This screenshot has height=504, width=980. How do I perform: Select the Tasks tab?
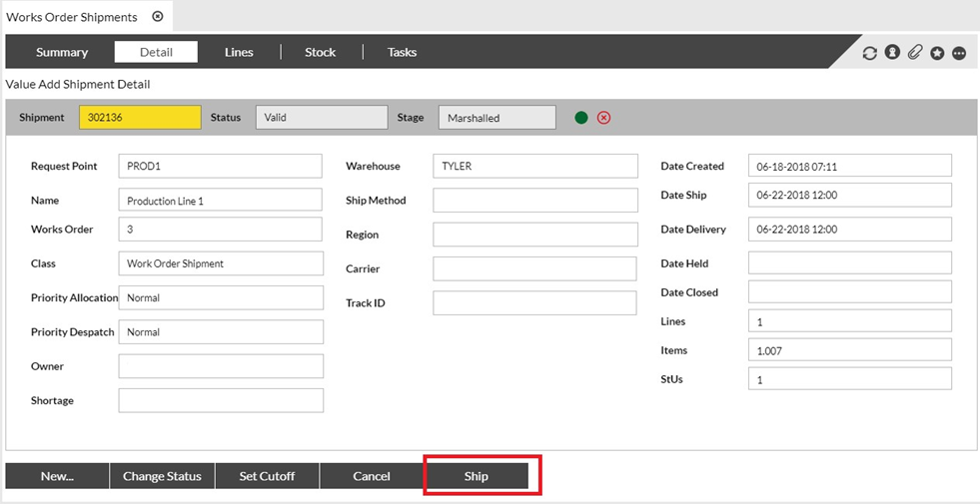402,52
